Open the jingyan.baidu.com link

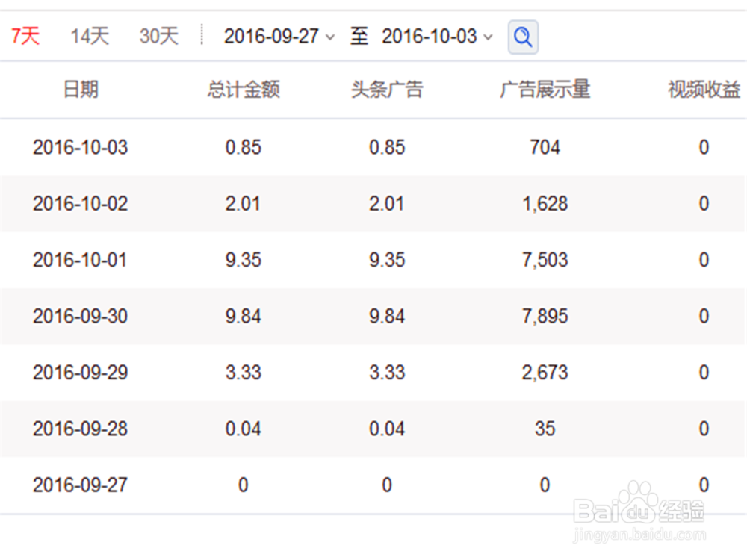click(x=639, y=533)
